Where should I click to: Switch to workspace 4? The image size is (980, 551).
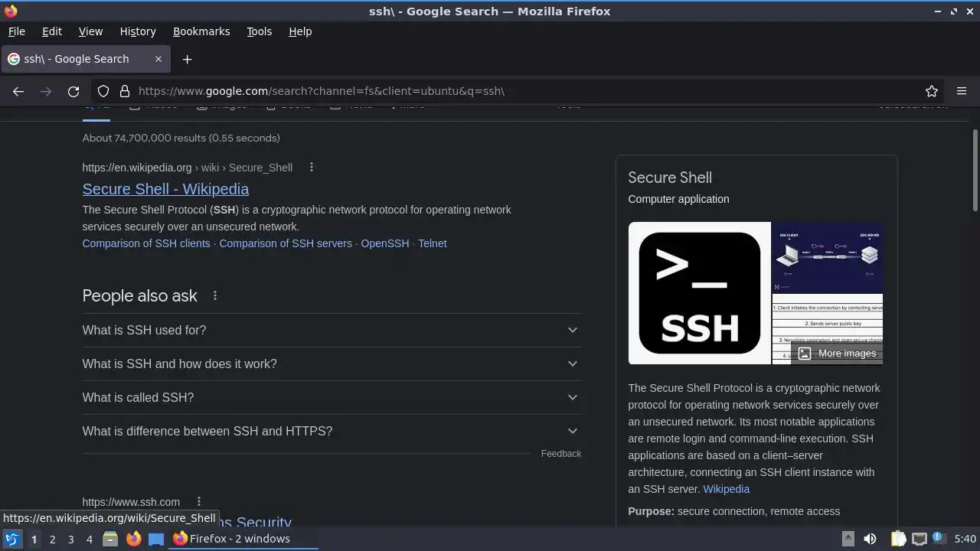tap(89, 540)
